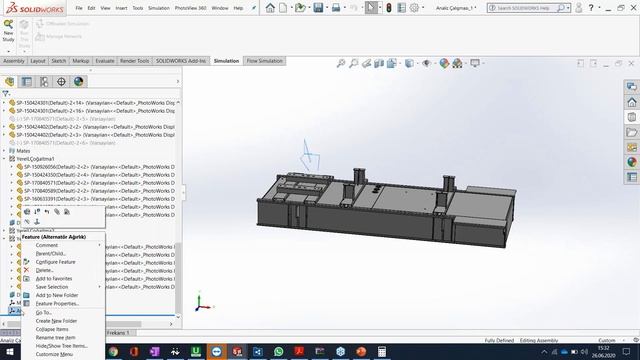Open the DimXpertManager crosshair tab
The height and width of the screenshot is (360, 640).
point(61,82)
